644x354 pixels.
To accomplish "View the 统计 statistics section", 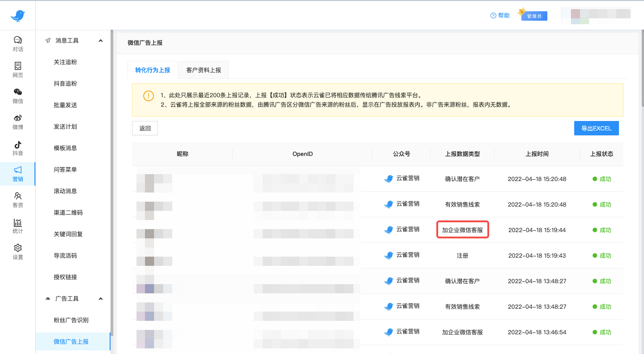I will 17,226.
